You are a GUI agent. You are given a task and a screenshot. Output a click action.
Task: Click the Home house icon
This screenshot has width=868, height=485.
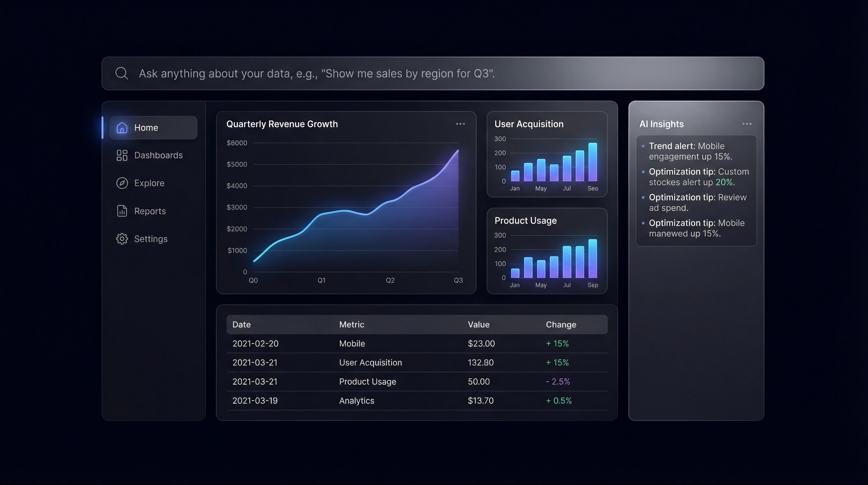point(122,128)
